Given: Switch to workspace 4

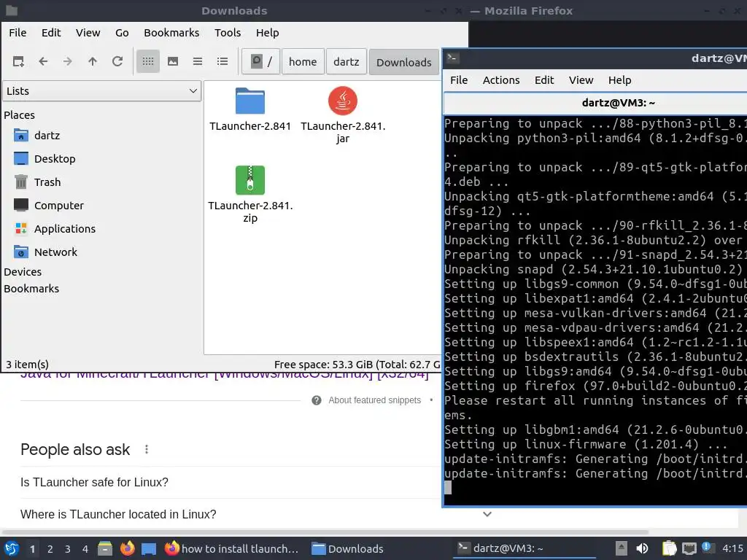Looking at the screenshot, I should pos(85,549).
